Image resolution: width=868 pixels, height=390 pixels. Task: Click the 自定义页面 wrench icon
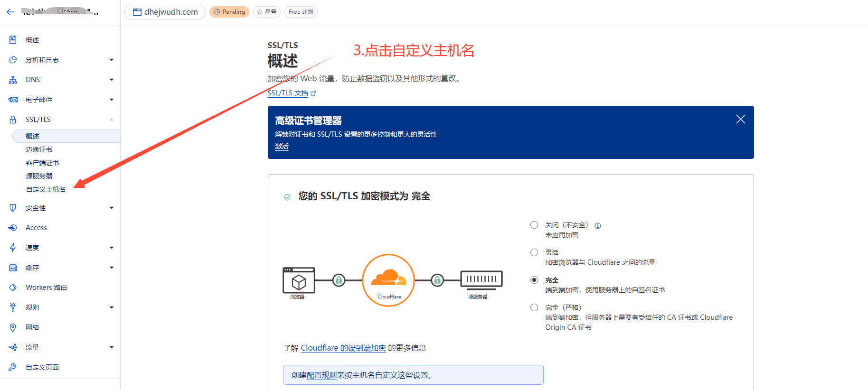click(x=13, y=367)
